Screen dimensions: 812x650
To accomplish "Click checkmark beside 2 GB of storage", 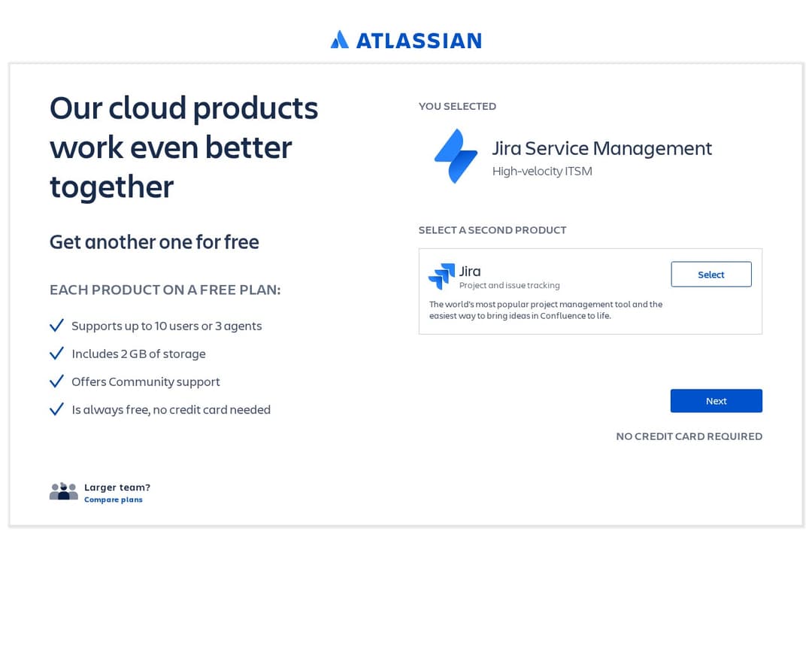I will tap(56, 354).
